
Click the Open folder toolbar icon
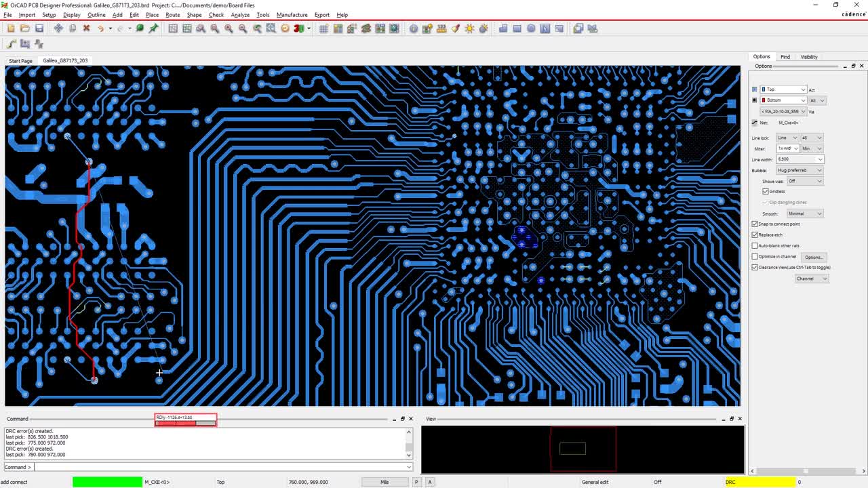[x=25, y=28]
